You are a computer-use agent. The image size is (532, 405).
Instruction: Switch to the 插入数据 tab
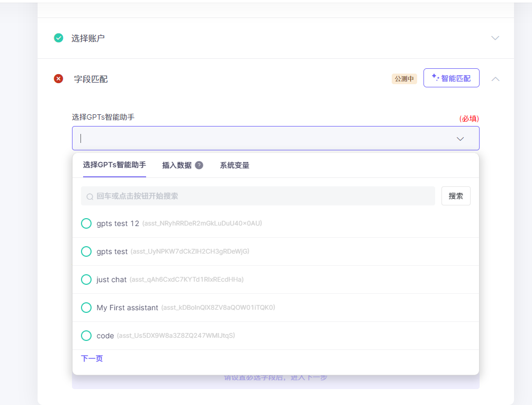point(177,165)
